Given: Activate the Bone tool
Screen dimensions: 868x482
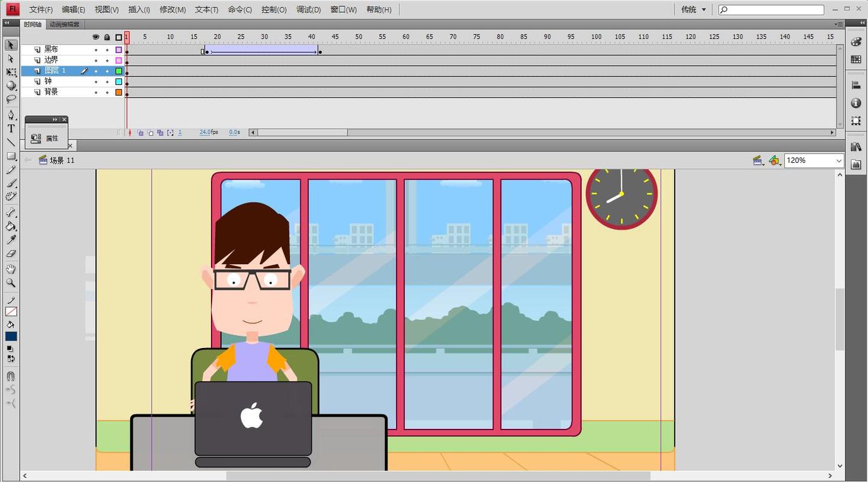Looking at the screenshot, I should 11,212.
